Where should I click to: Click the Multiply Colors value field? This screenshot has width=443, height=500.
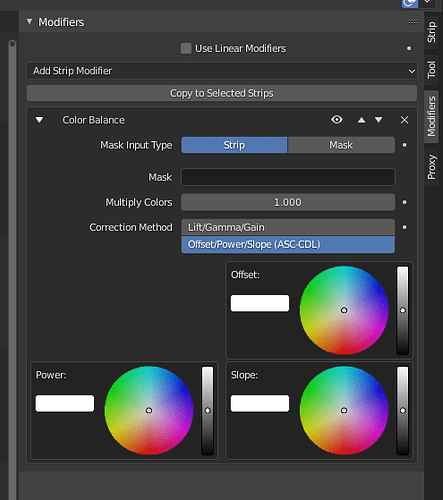[288, 202]
